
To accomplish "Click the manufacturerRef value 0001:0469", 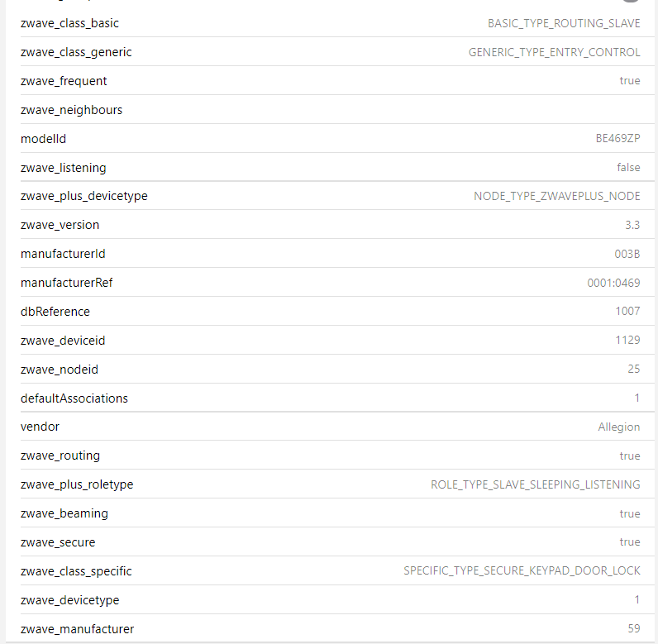I will [x=613, y=283].
